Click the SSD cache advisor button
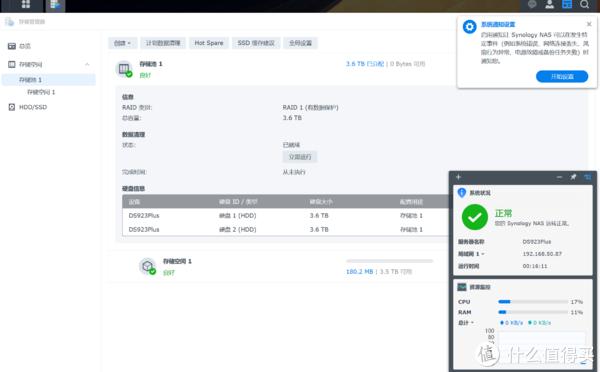The image size is (600, 372). point(256,43)
